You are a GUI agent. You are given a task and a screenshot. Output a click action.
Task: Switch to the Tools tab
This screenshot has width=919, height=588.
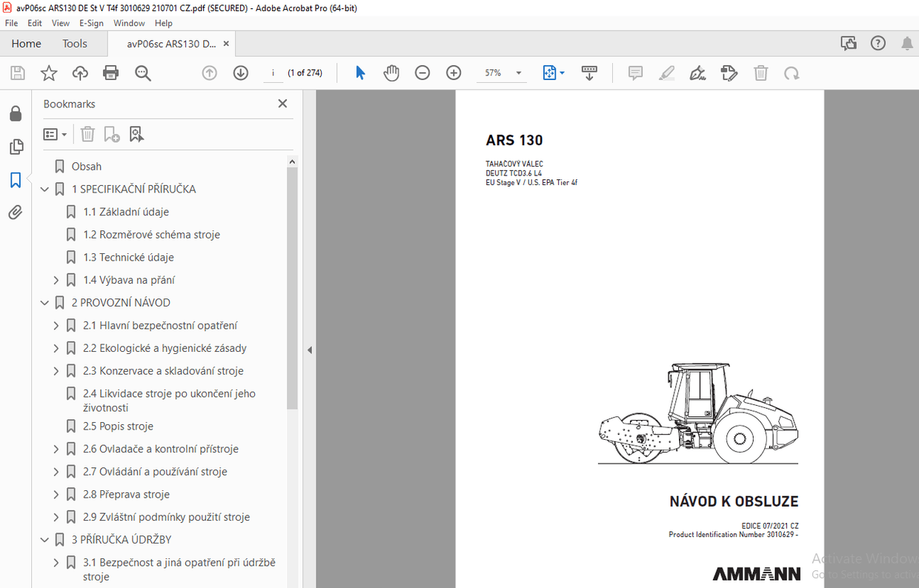(x=74, y=44)
